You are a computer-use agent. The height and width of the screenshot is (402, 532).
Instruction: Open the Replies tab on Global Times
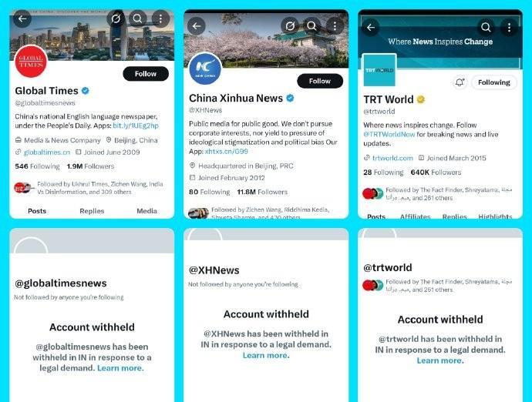tap(92, 211)
